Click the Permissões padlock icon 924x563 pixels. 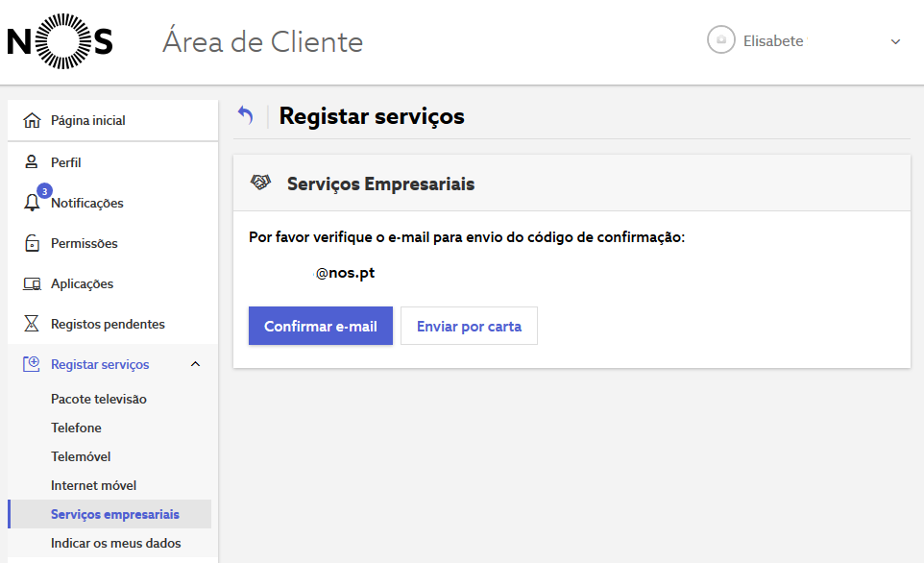pos(32,243)
